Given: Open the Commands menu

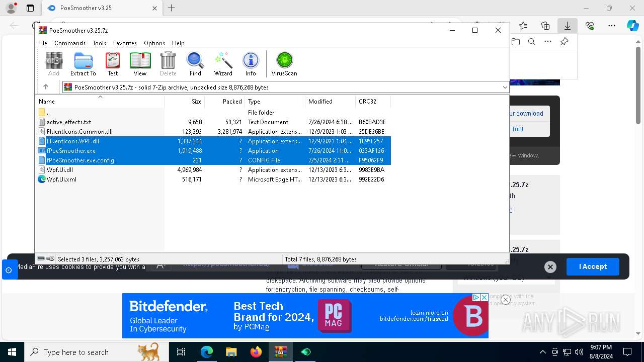Looking at the screenshot, I should [70, 43].
